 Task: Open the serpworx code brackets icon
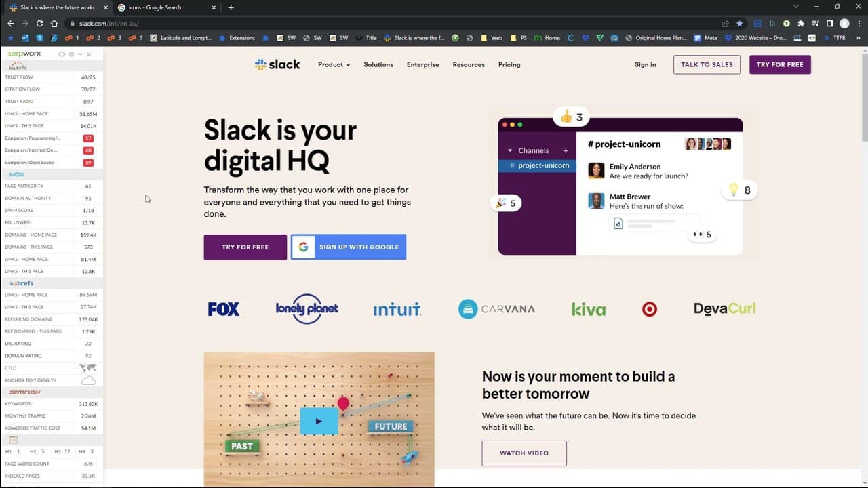pyautogui.click(x=62, y=54)
